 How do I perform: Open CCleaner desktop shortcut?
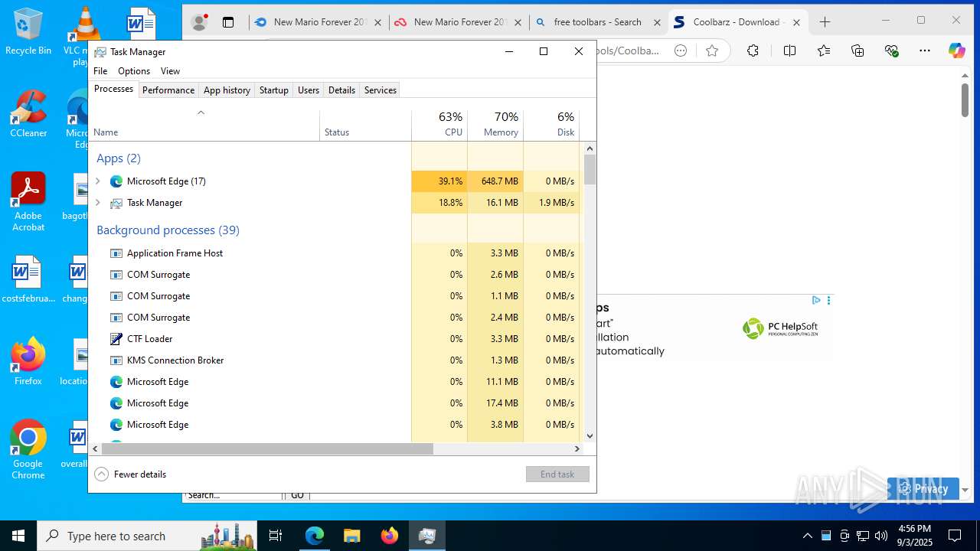(x=28, y=115)
